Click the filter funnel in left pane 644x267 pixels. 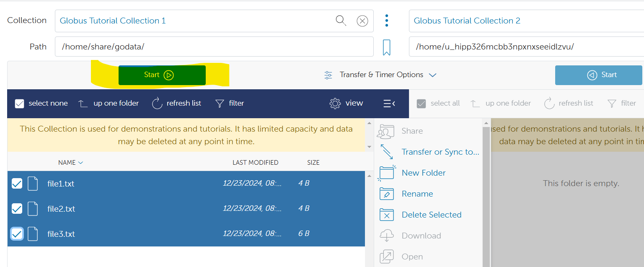tap(220, 104)
